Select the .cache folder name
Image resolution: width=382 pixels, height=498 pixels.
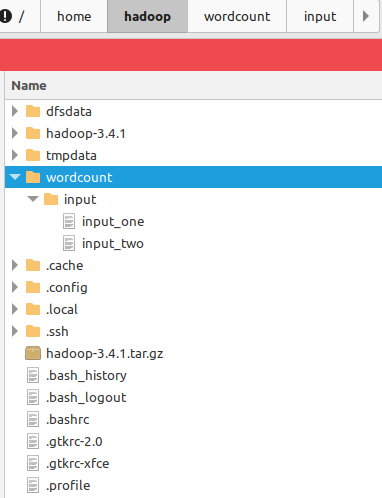click(x=65, y=265)
